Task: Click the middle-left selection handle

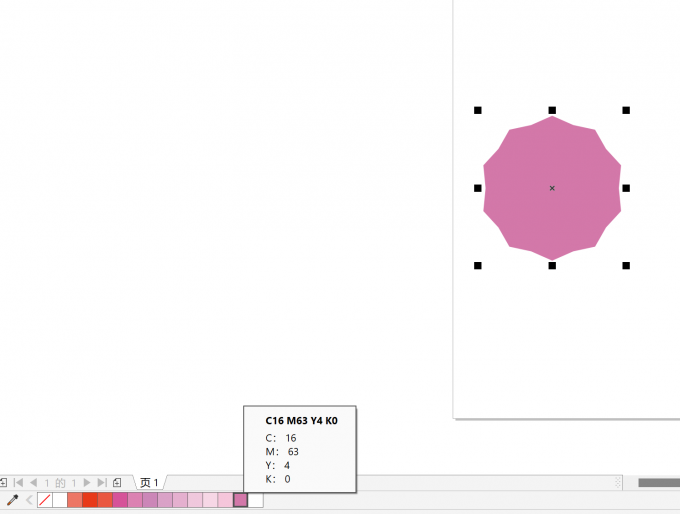Action: 477,188
